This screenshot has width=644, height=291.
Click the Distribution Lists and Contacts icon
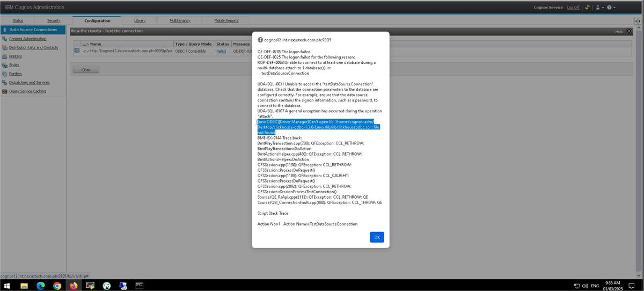coord(4,47)
